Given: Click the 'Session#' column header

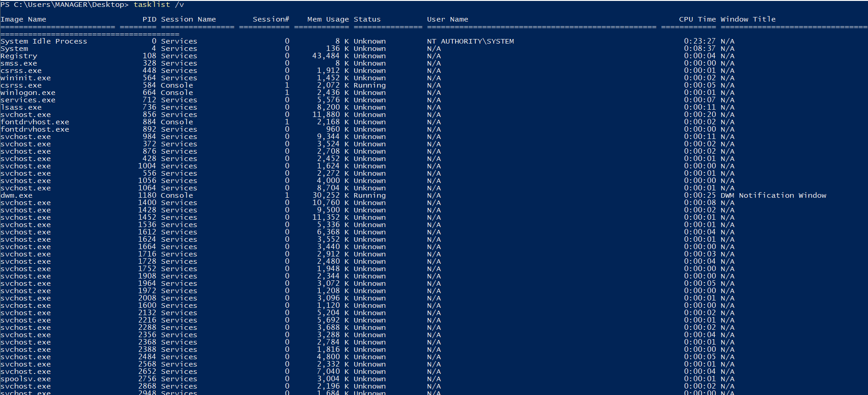Looking at the screenshot, I should [x=271, y=19].
